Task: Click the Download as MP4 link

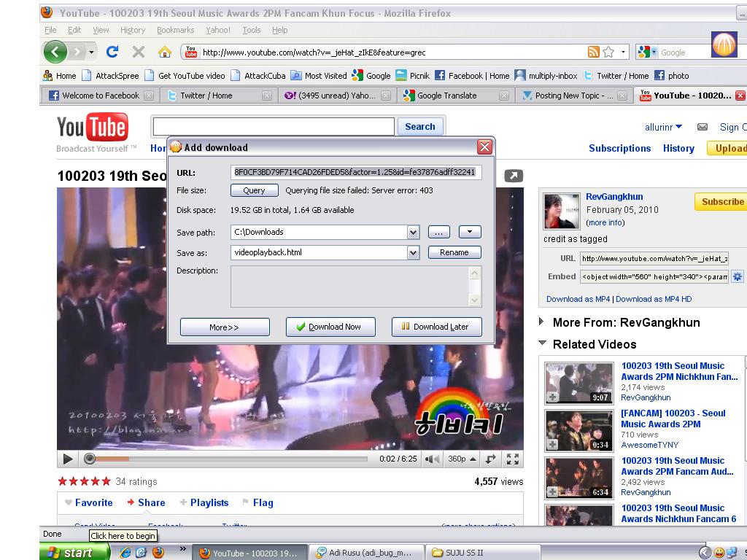Action: point(578,299)
